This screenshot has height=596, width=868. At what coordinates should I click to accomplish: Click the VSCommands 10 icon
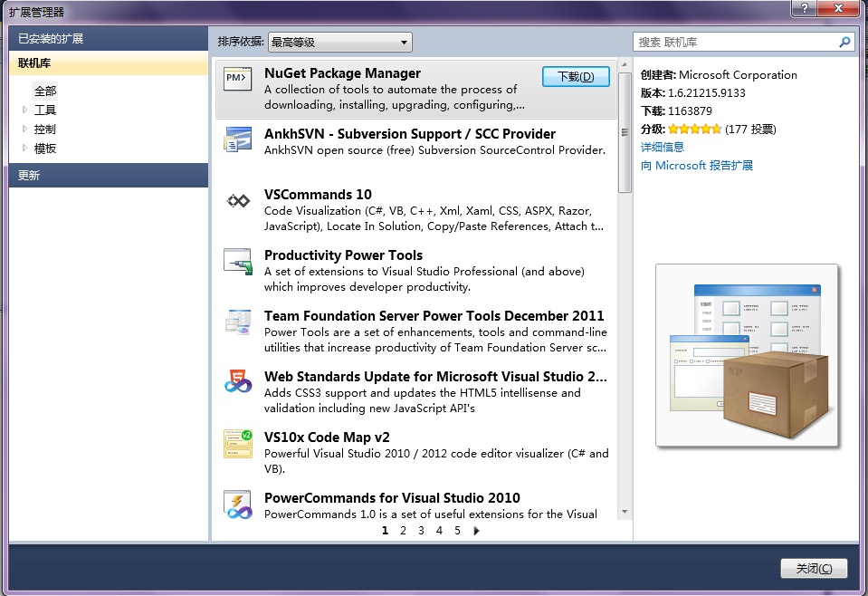pos(237,201)
